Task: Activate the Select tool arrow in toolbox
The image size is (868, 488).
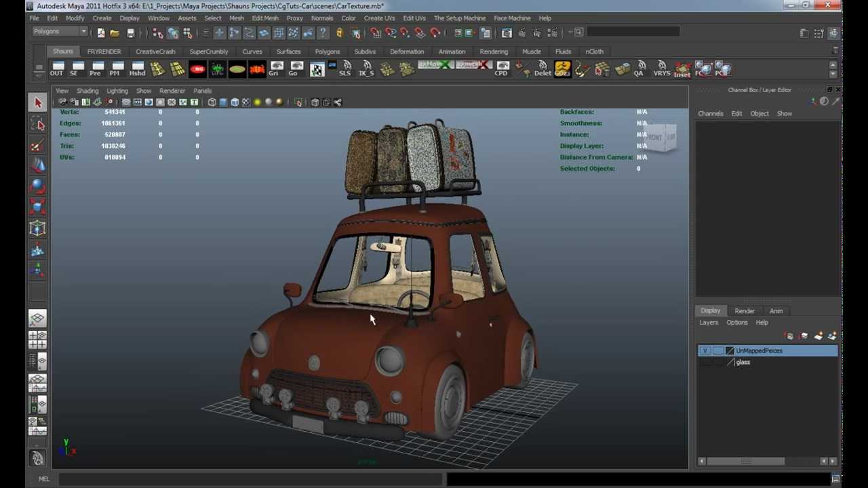Action: pos(37,103)
